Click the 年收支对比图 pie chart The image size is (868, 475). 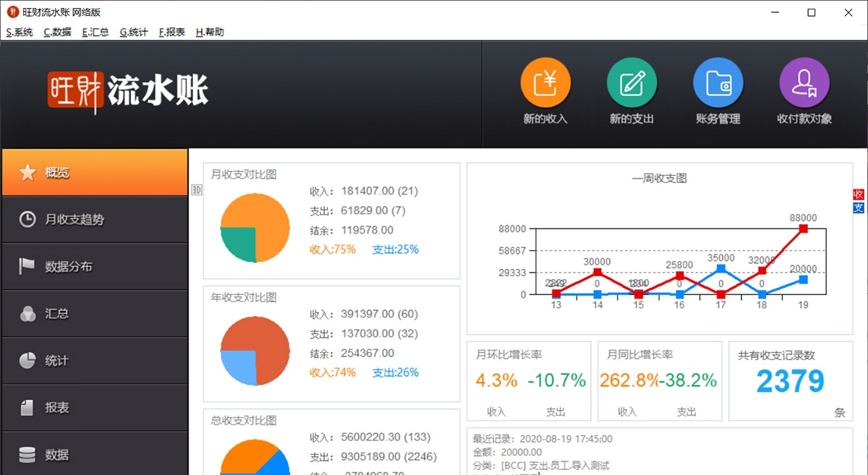pyautogui.click(x=255, y=351)
